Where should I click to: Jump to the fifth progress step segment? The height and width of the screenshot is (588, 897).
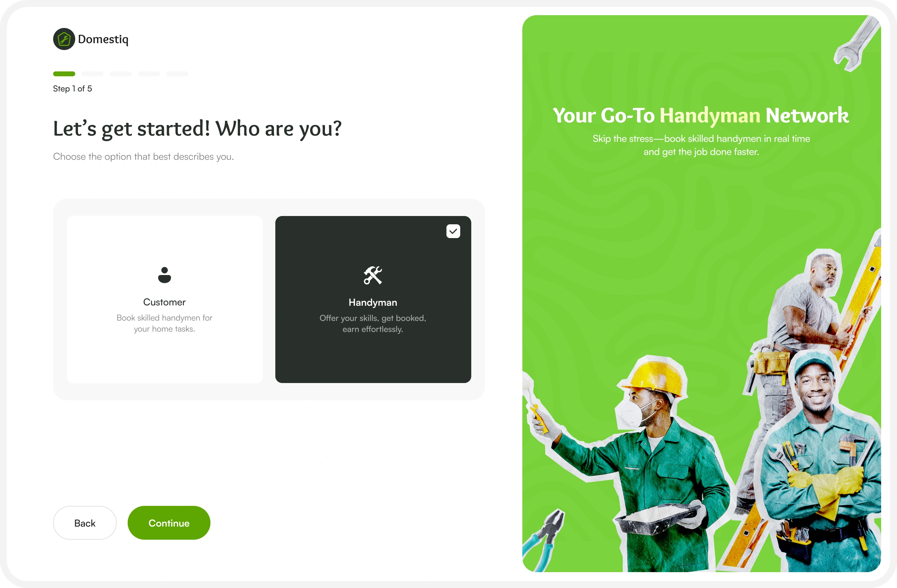[177, 74]
